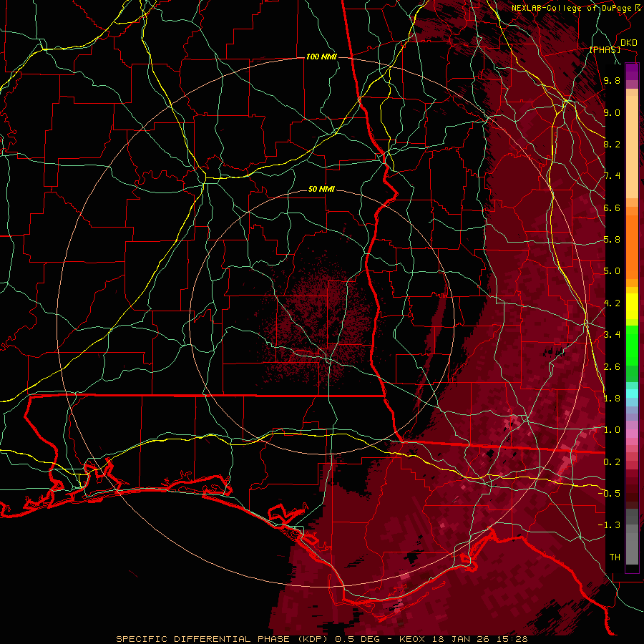The image size is (644, 644).
Task: Click the 5.0 value on the scale
Action: click(x=612, y=271)
